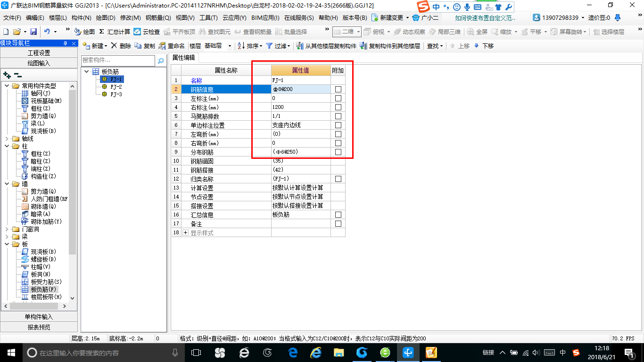Click 复制 copy component
This screenshot has height=362, width=644.
(145, 46)
